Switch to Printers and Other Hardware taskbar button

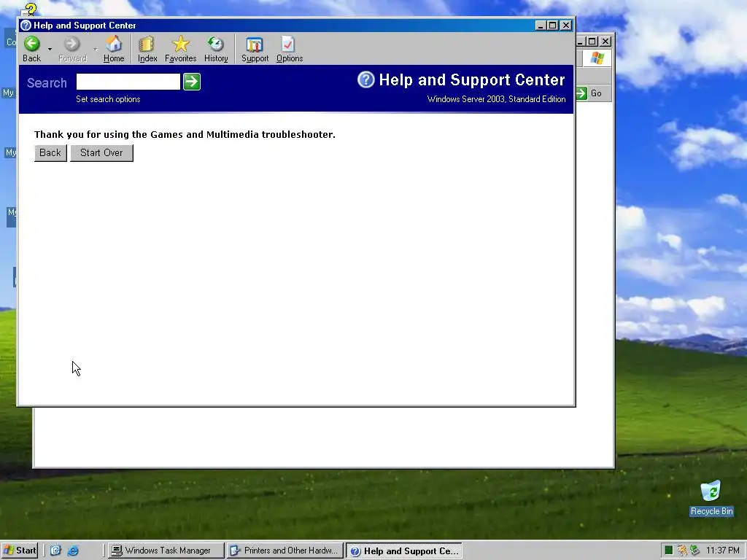pos(285,551)
